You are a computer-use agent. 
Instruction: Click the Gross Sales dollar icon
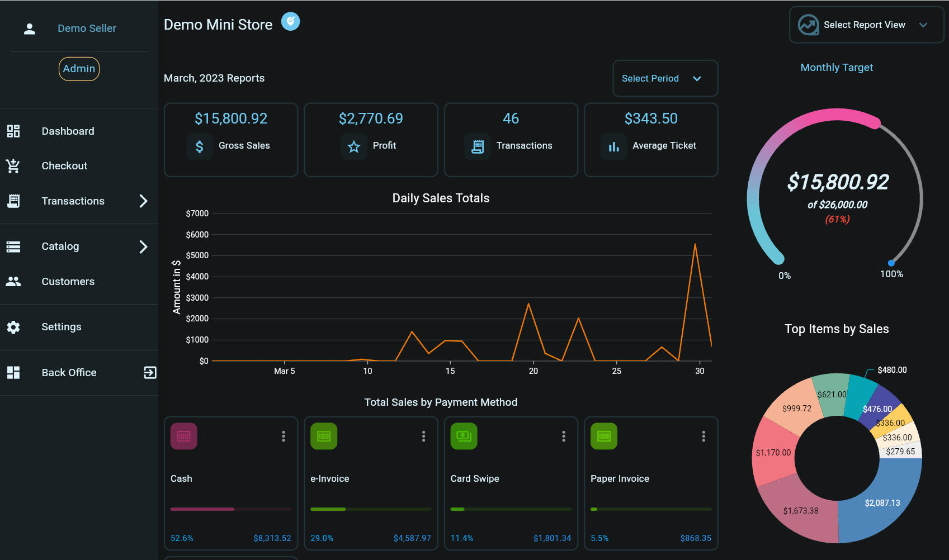[x=200, y=146]
